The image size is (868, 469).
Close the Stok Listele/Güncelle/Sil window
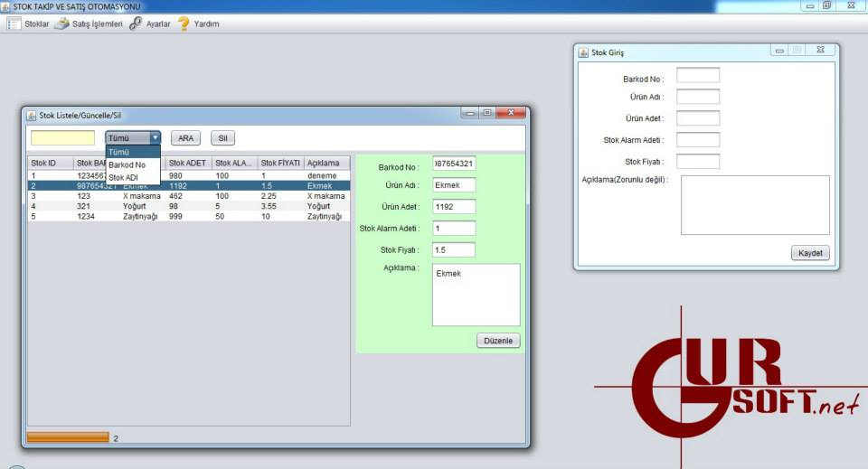[512, 113]
